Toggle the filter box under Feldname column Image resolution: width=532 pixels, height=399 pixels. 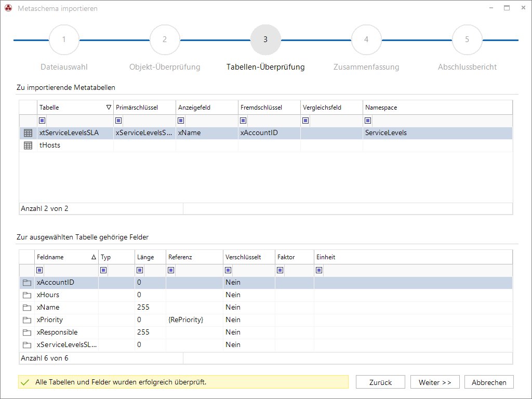click(x=39, y=270)
